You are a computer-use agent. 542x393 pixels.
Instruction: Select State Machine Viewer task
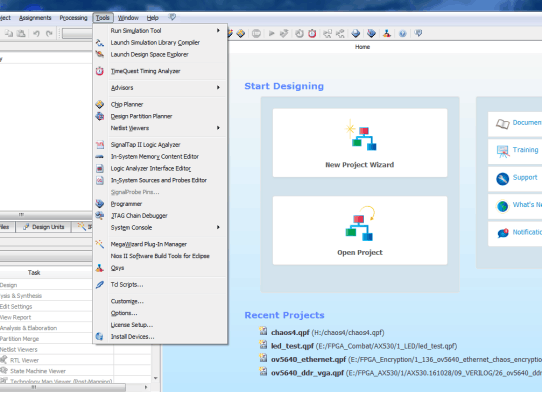click(x=38, y=371)
